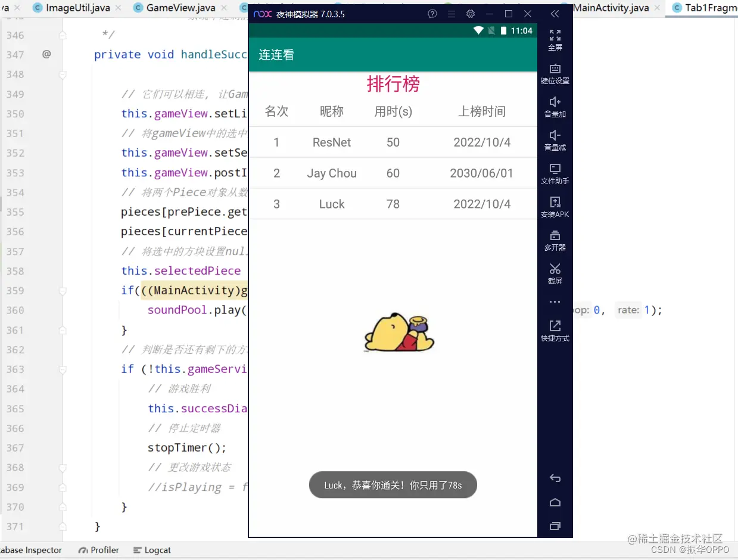Screen dimensions: 738x560
Task: Create a shortcut via 快捷方式
Action: (555, 331)
